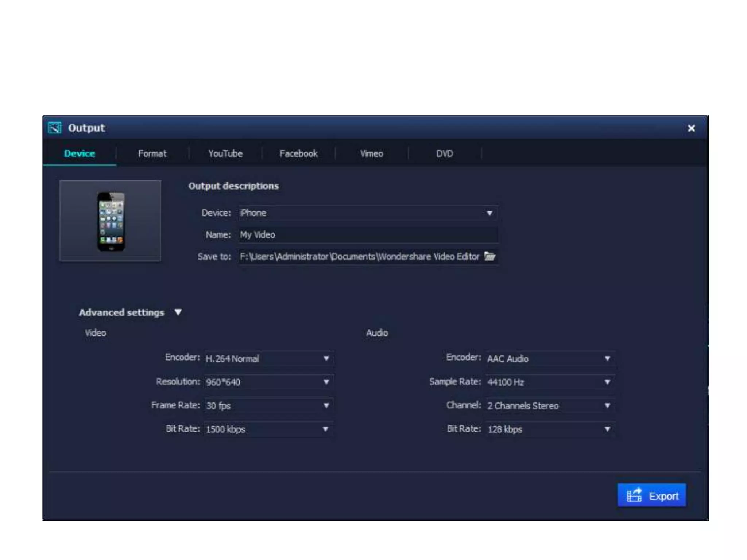Image resolution: width=747 pixels, height=560 pixels.
Task: Switch to the YouTube tab
Action: (225, 153)
